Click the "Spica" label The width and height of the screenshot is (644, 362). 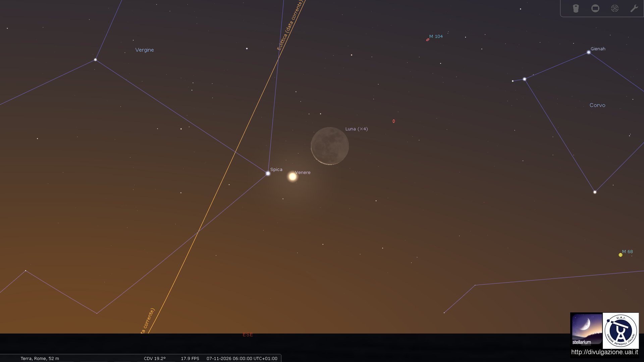click(x=276, y=170)
